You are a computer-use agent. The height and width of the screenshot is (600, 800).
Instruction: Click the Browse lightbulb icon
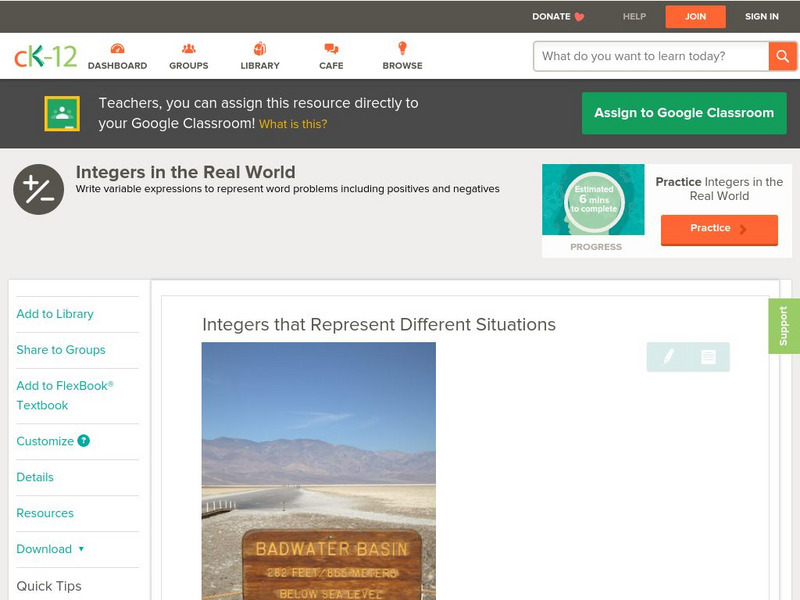tap(402, 49)
